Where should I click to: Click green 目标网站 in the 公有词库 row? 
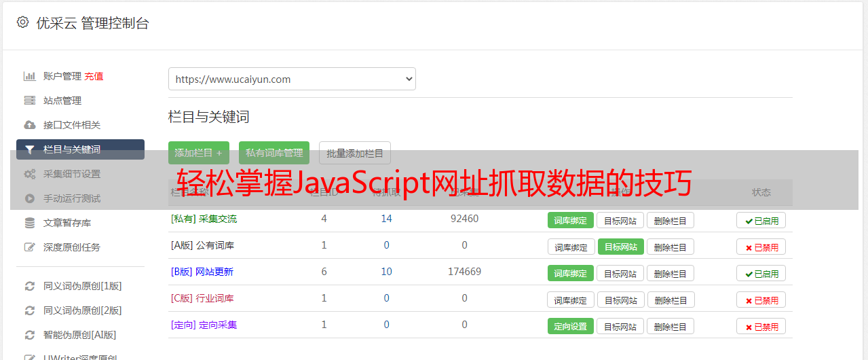[620, 247]
